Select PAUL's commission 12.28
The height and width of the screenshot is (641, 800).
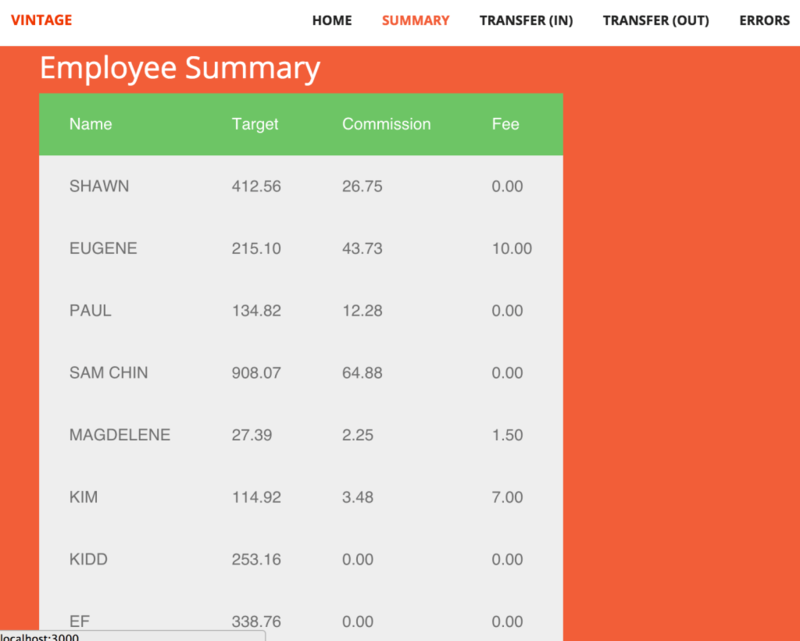(362, 311)
